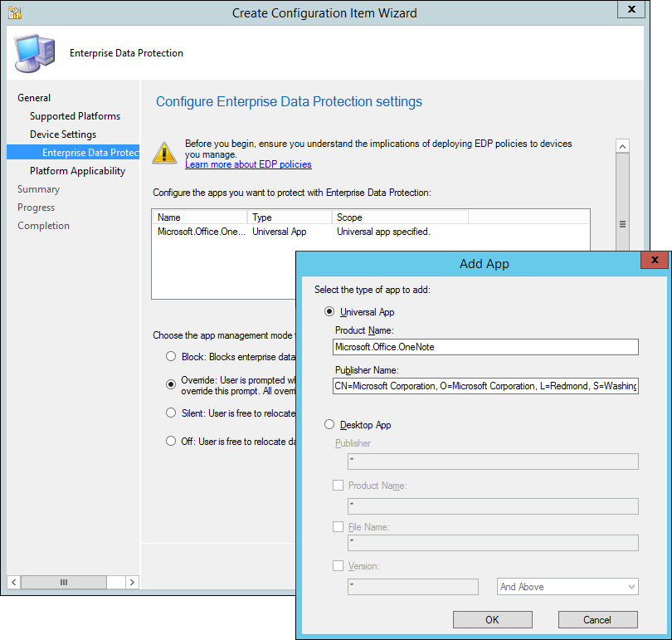Image resolution: width=672 pixels, height=640 pixels.
Task: Open the Platform Applicability step
Action: [77, 171]
